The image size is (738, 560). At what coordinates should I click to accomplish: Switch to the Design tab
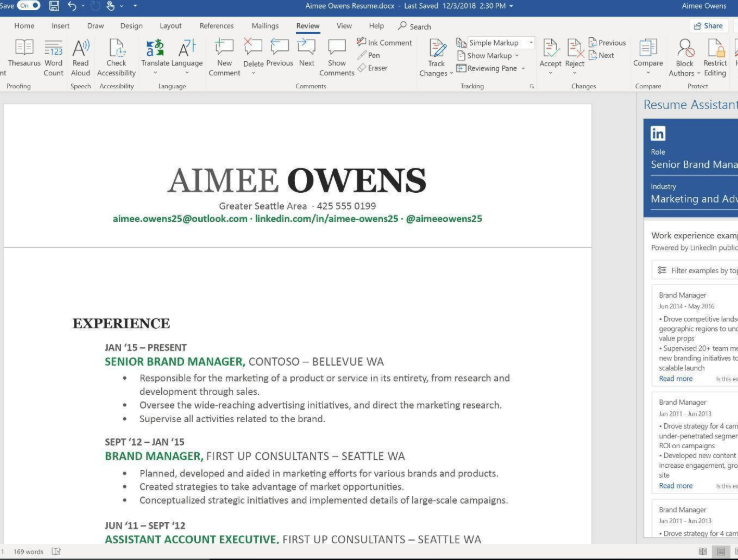pyautogui.click(x=131, y=26)
